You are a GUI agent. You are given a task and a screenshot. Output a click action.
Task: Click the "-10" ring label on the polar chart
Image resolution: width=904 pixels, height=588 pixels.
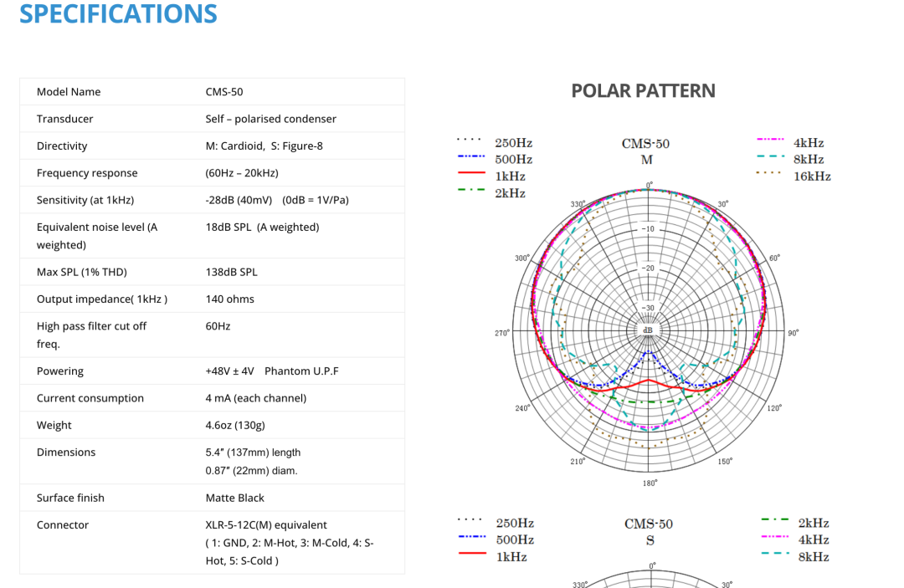click(x=649, y=228)
